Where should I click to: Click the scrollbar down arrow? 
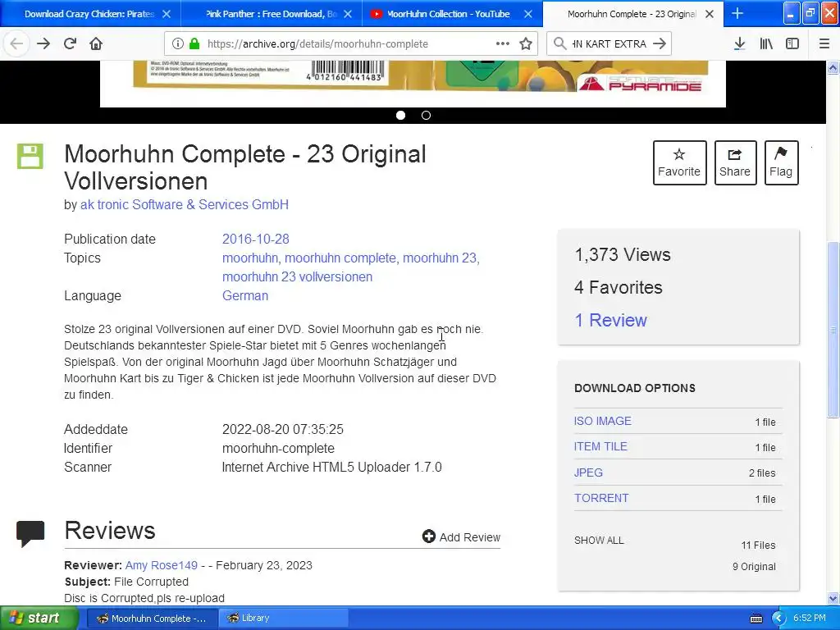833,598
